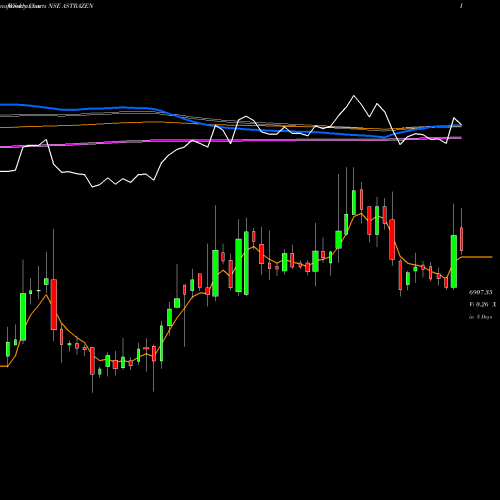500x500 pixels.
Task: Click the flat orange line extension at right
Action: [x=477, y=257]
